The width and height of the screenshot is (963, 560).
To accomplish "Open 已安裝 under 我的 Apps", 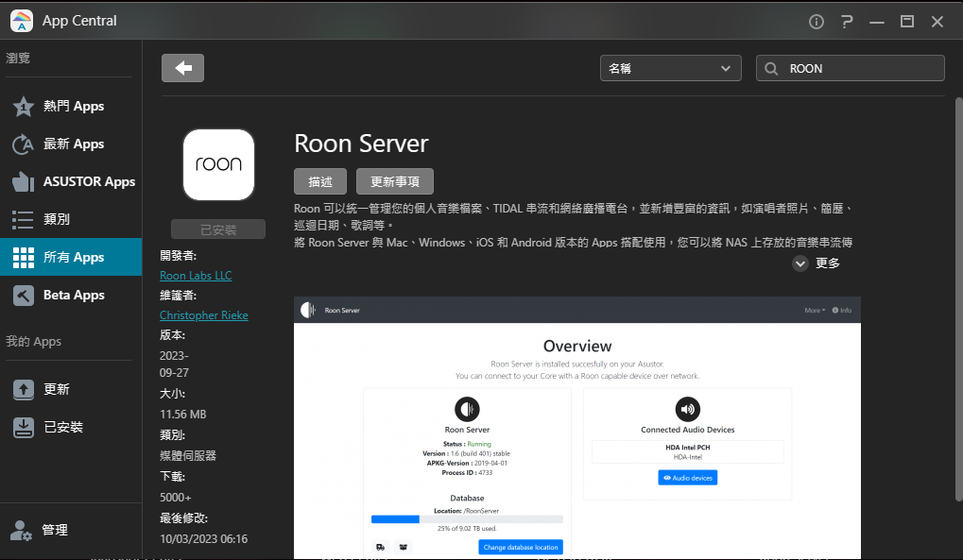I will pos(71,428).
